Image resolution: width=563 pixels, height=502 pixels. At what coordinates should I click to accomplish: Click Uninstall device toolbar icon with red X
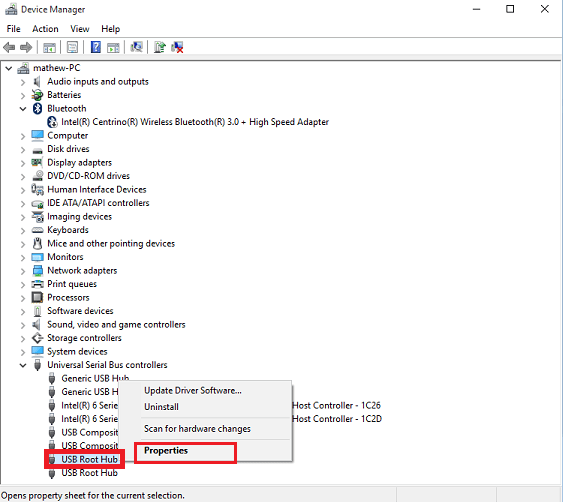pyautogui.click(x=177, y=47)
